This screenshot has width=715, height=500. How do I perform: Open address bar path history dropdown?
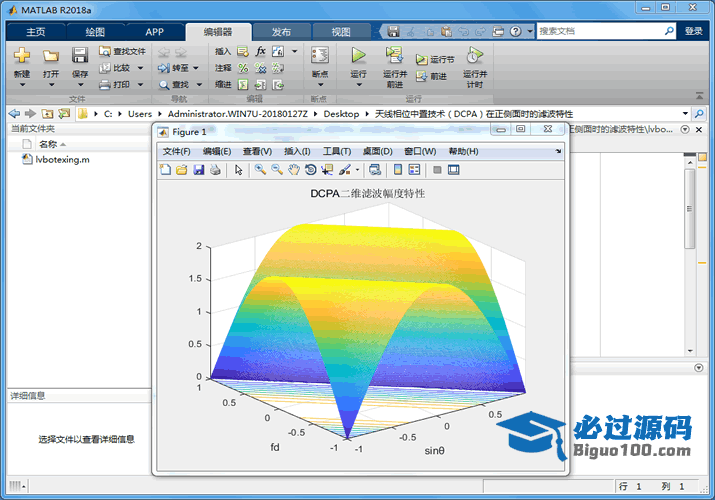(685, 113)
